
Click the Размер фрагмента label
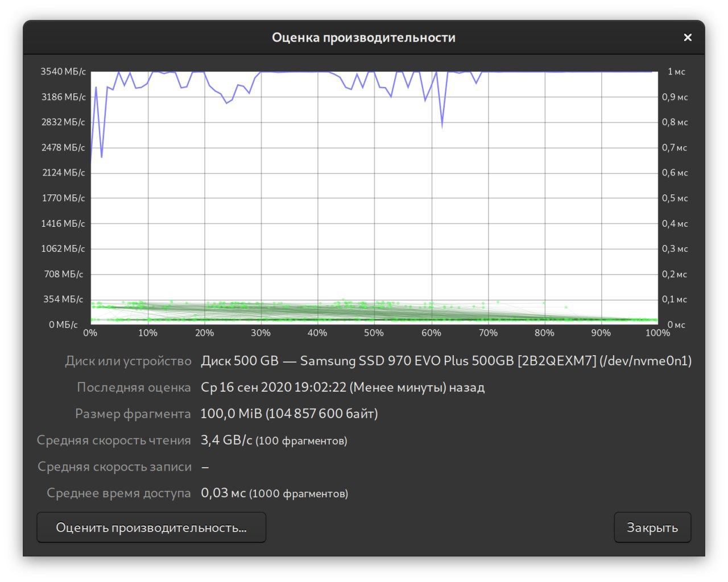point(133,414)
